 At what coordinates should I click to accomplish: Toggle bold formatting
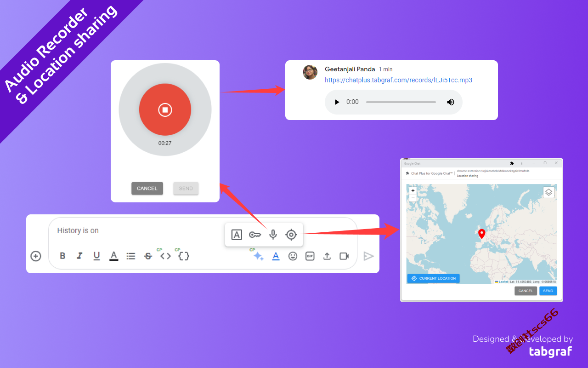[x=63, y=256]
